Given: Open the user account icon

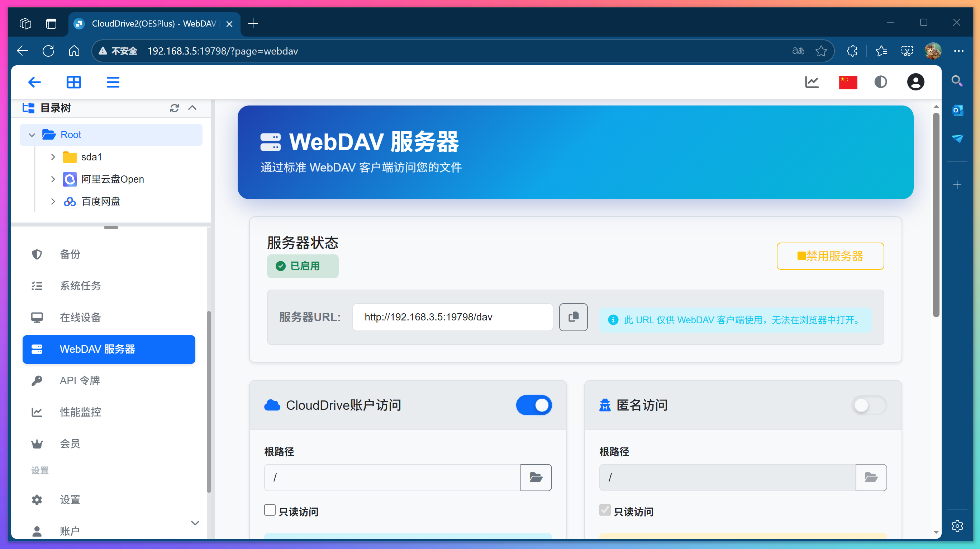Looking at the screenshot, I should [915, 82].
